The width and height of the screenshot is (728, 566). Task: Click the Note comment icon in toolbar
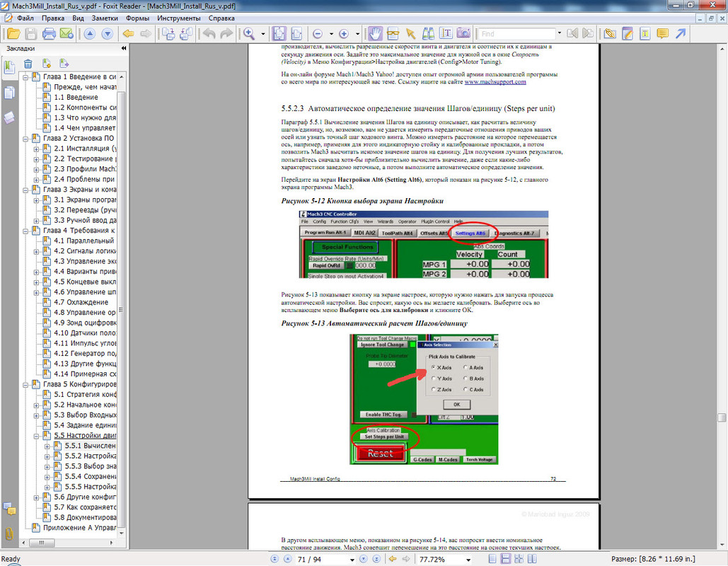click(x=662, y=34)
